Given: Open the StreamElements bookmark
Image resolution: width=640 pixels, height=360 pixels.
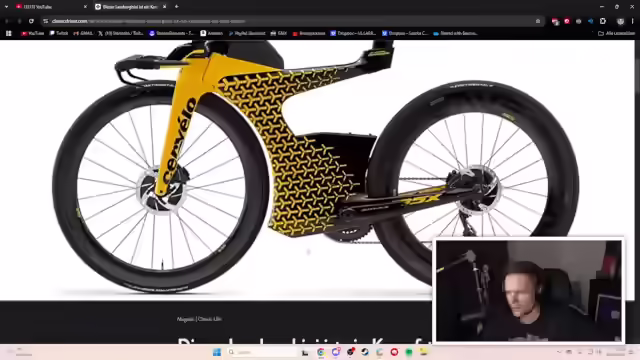Looking at the screenshot, I should pos(171,33).
